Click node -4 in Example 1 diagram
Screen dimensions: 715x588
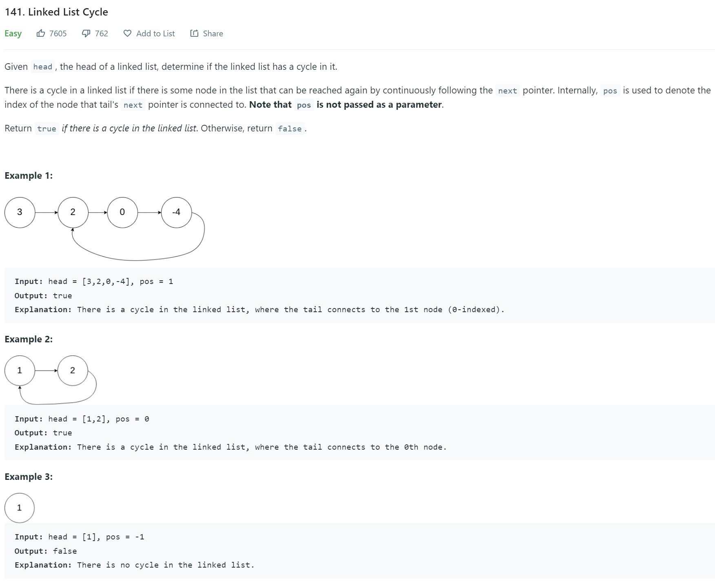176,212
